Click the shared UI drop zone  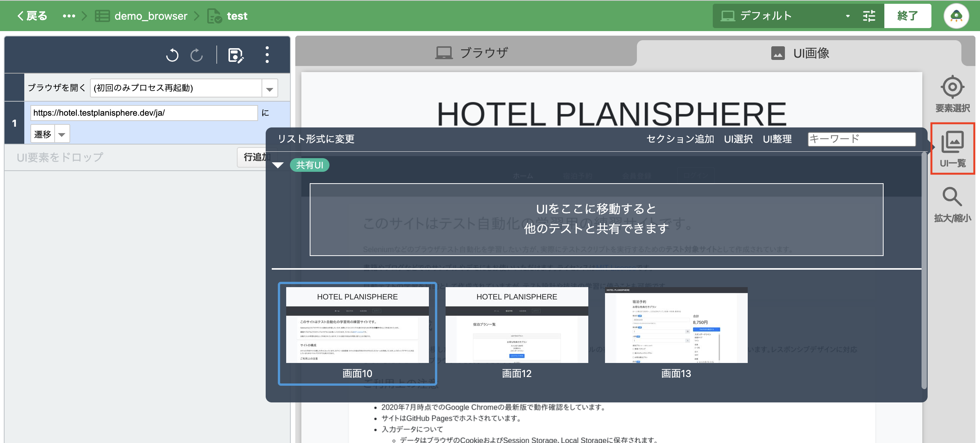(x=596, y=219)
